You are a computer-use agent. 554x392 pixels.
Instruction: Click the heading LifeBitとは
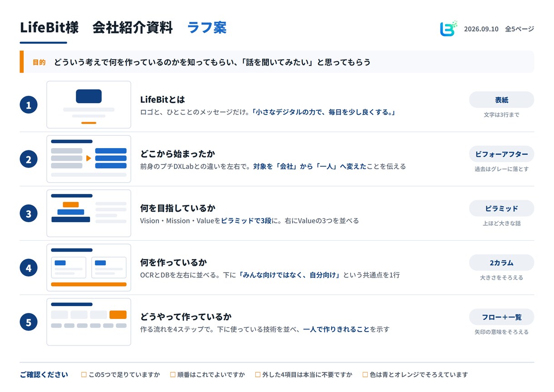pyautogui.click(x=163, y=99)
